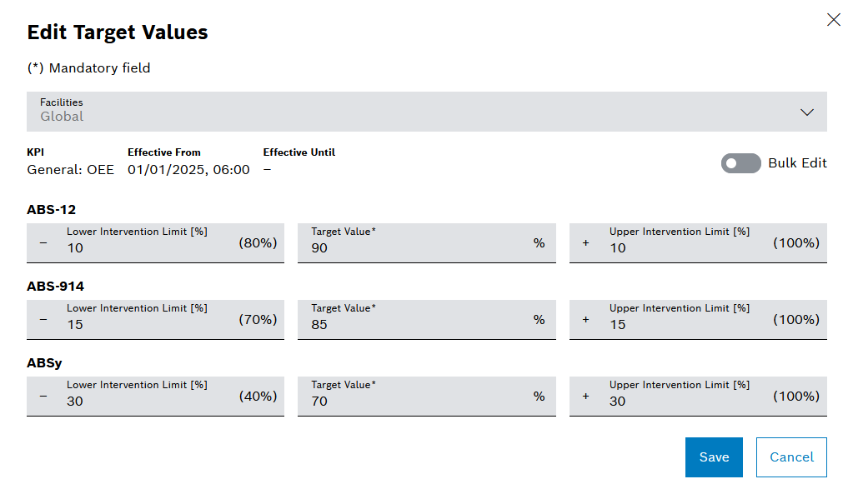Screen dimensions: 853x504
Task: Edit the ABS-12 lower limit value of 10
Action: 125,248
